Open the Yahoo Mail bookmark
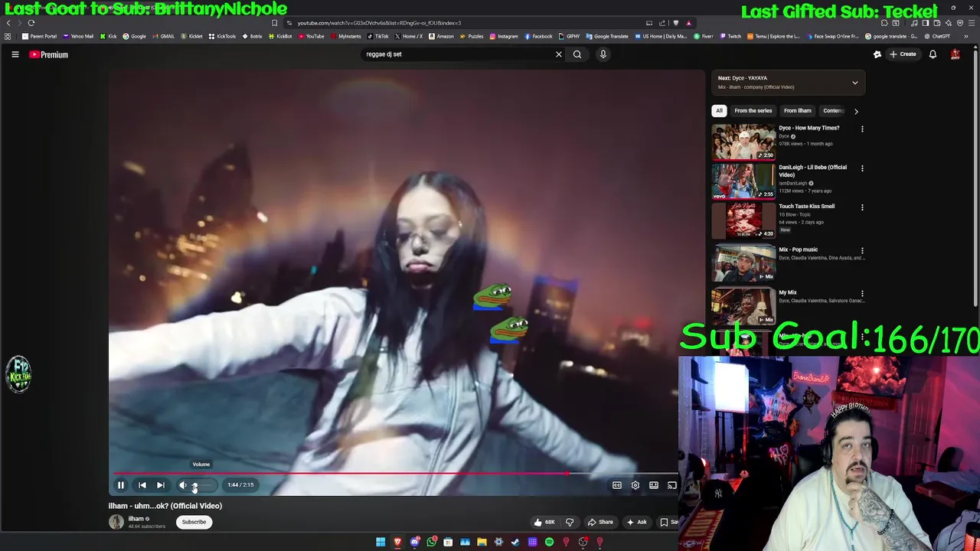The height and width of the screenshot is (551, 980). 78,36
